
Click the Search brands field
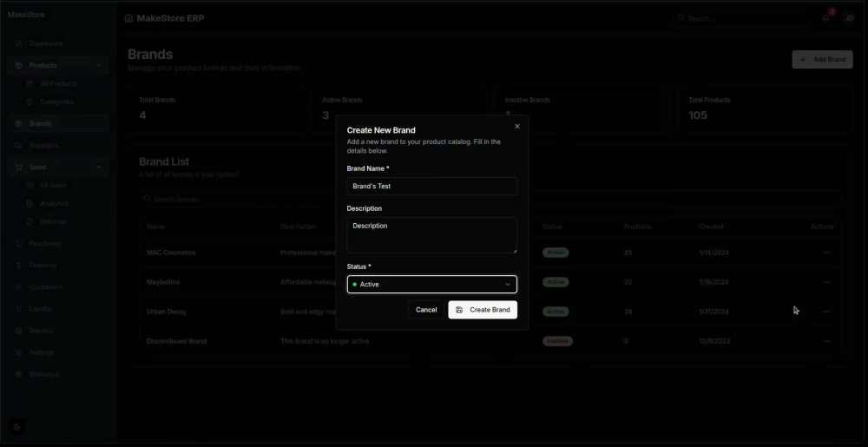(490, 199)
